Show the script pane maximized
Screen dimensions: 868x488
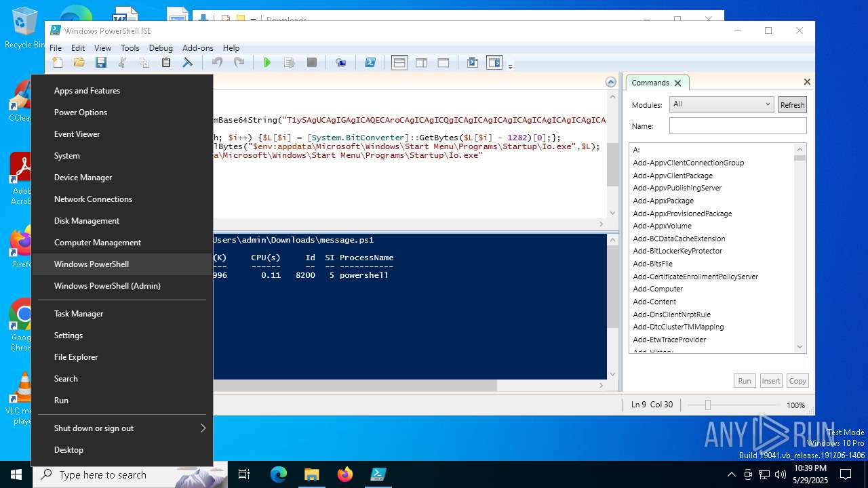[443, 63]
